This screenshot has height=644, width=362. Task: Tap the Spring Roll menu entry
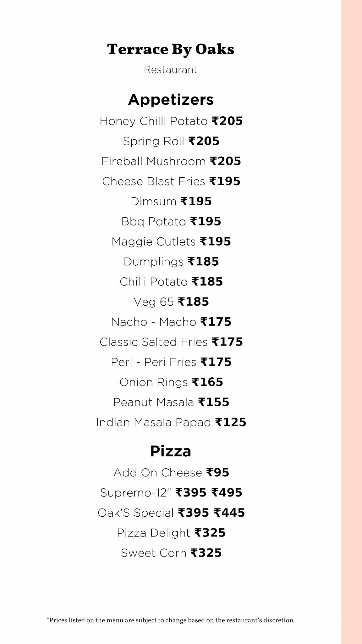coord(171,141)
